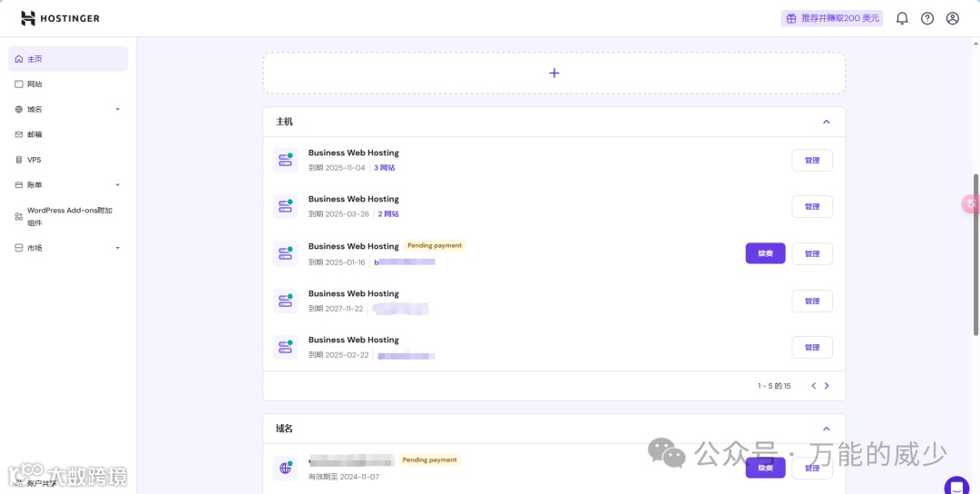Open 邮箱 in the sidebar
The width and height of the screenshot is (980, 494).
[68, 134]
